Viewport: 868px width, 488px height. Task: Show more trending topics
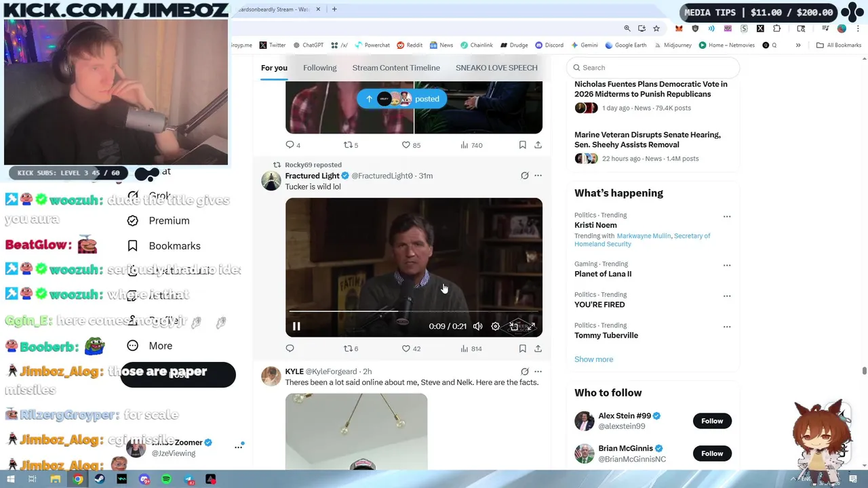click(593, 359)
